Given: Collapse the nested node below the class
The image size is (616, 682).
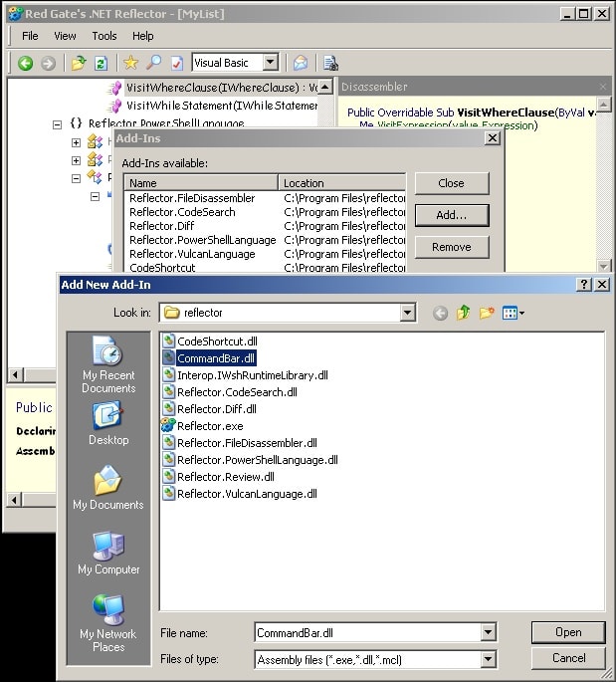Looking at the screenshot, I should click(x=96, y=196).
